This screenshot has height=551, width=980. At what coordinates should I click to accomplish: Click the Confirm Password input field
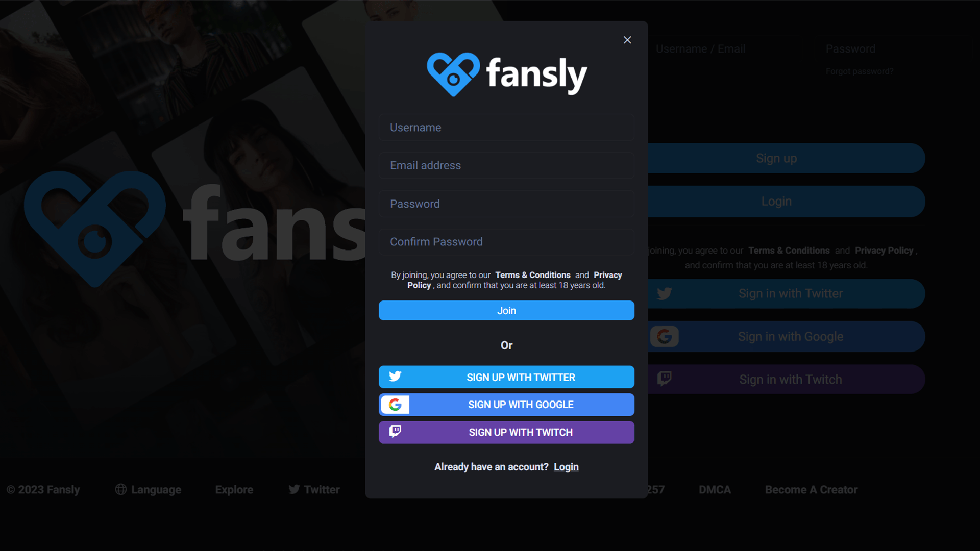point(506,241)
